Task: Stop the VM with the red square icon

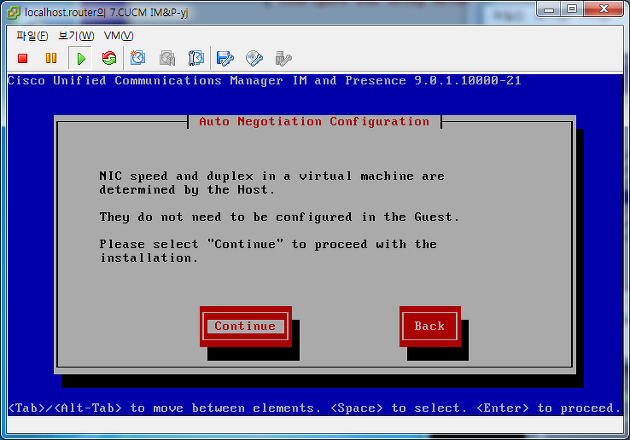Action: point(22,59)
